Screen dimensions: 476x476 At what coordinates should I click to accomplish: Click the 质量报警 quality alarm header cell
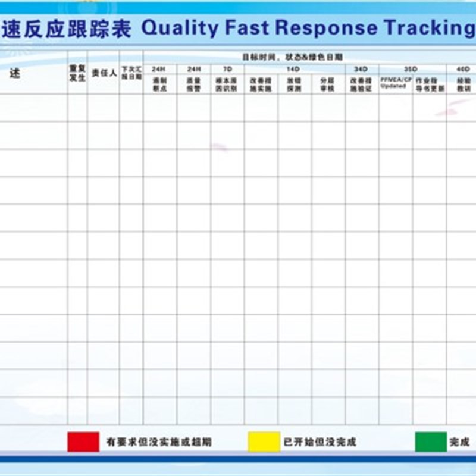[192, 87]
